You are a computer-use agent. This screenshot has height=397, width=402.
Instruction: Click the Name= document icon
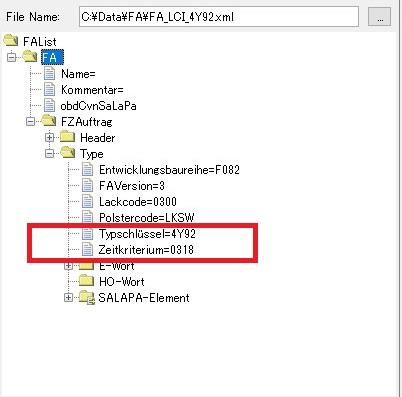(x=49, y=73)
